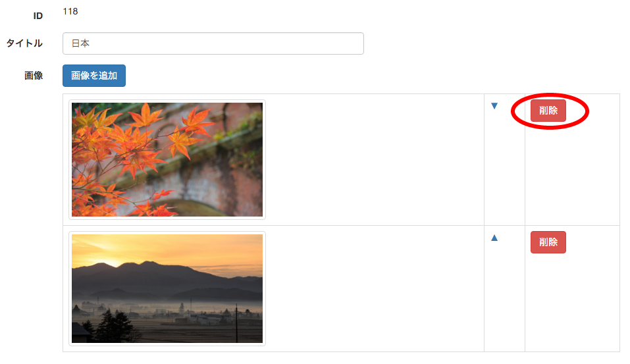Click the blue downward triangle icon

click(494, 106)
